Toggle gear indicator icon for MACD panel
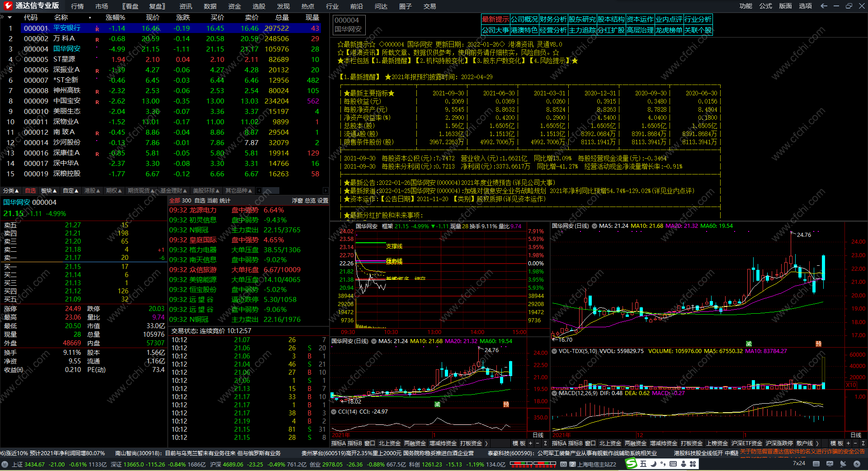Viewport: 868px width, 471px height. 554,393
